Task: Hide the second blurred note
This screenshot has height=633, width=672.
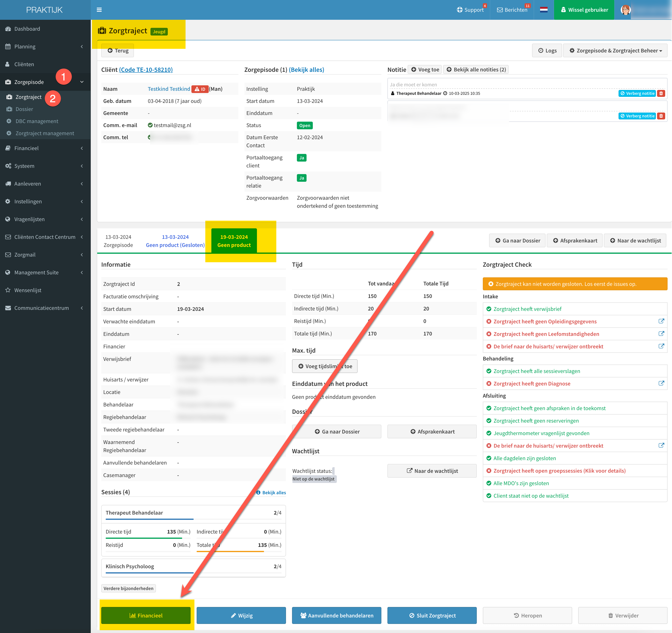Action: [x=637, y=116]
